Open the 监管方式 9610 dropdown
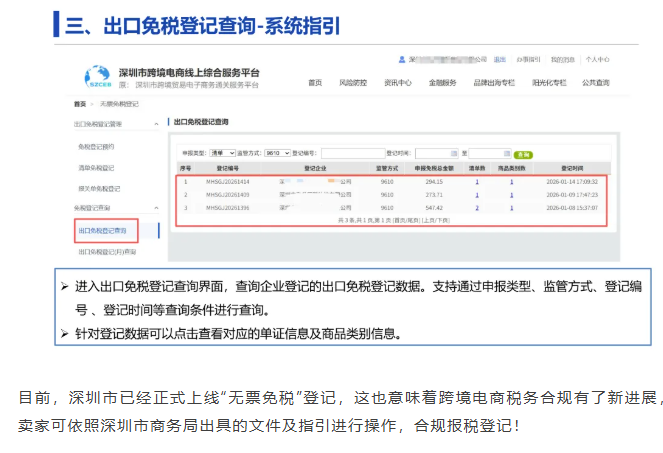The image size is (663, 453). tap(279, 153)
